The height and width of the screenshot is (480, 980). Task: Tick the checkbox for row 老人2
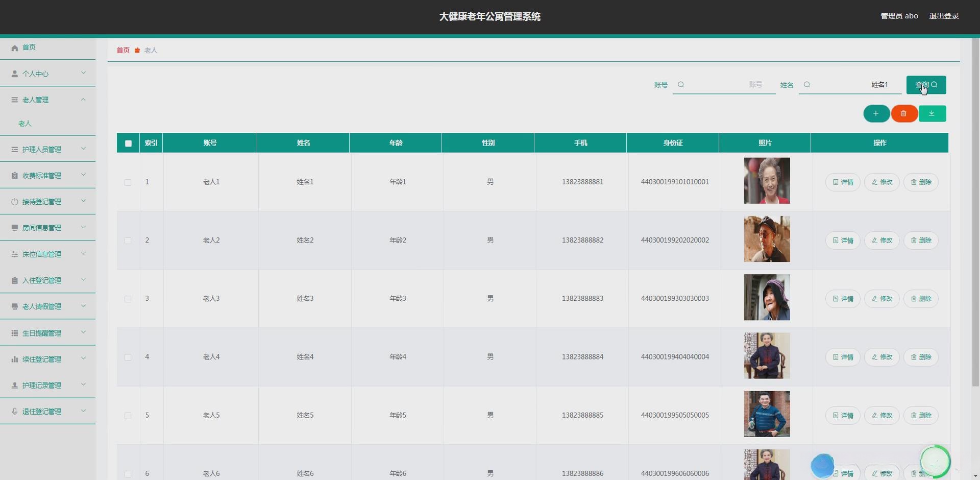click(x=128, y=241)
